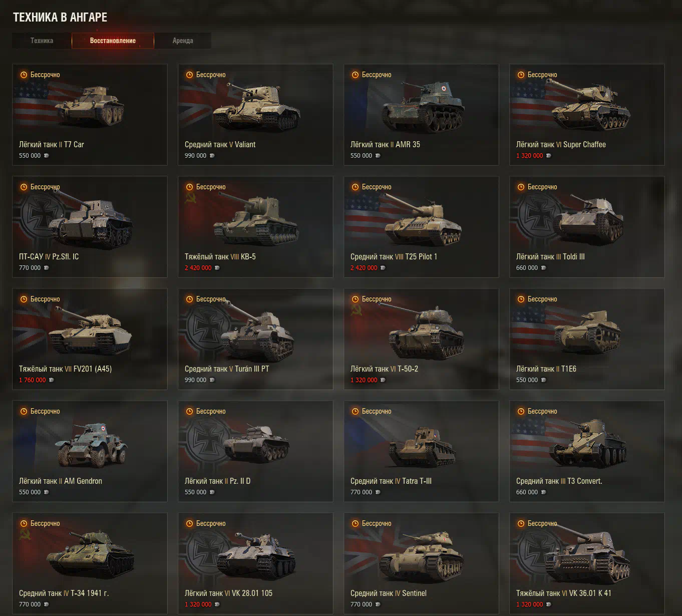Viewport: 682px width, 616px height.
Task: Click the clock icon on Sentinel card
Action: pos(355,523)
